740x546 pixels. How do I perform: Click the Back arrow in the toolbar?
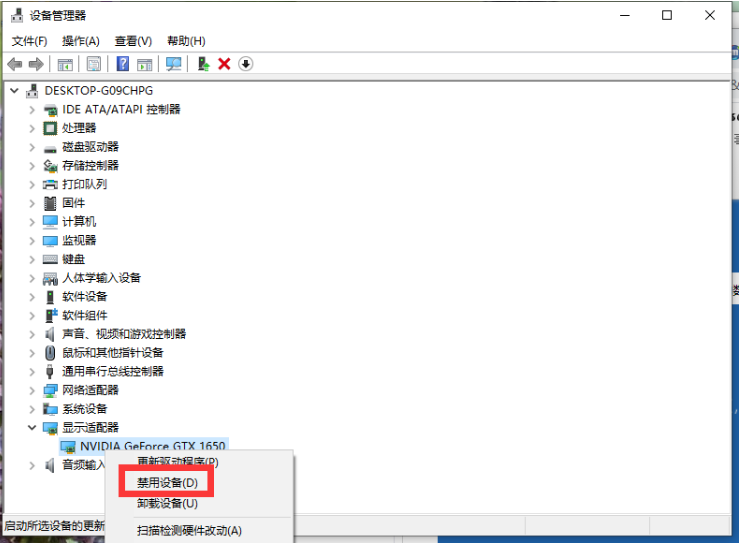coord(15,64)
